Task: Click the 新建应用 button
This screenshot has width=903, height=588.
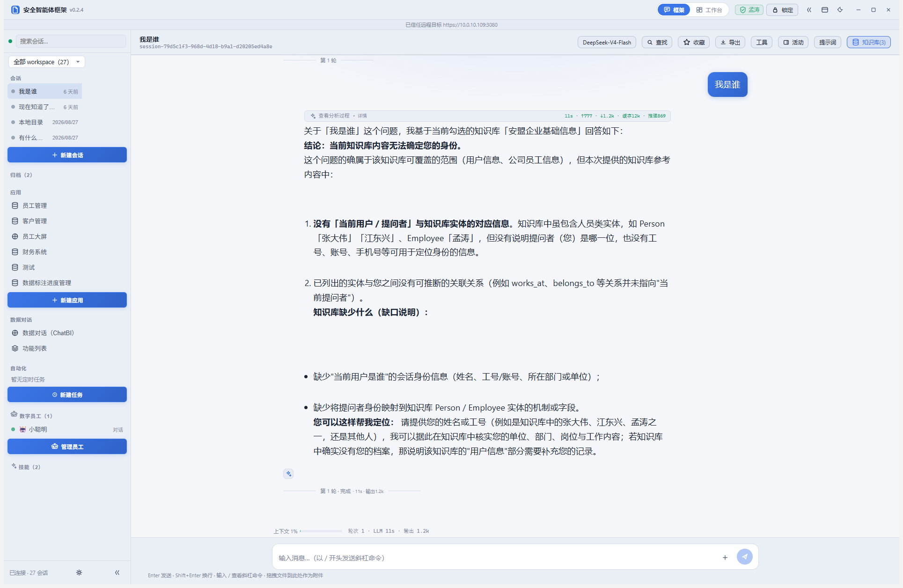Action: click(x=67, y=300)
